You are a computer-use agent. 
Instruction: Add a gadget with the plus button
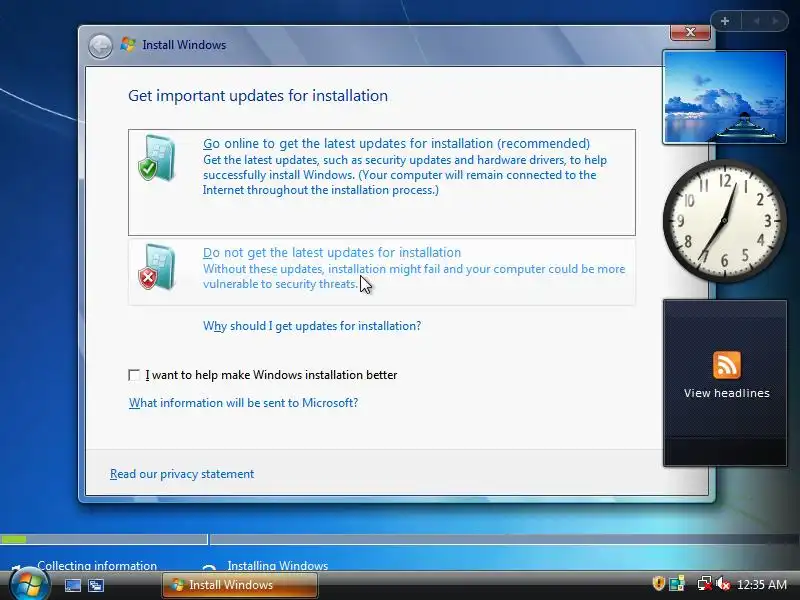pyautogui.click(x=725, y=21)
